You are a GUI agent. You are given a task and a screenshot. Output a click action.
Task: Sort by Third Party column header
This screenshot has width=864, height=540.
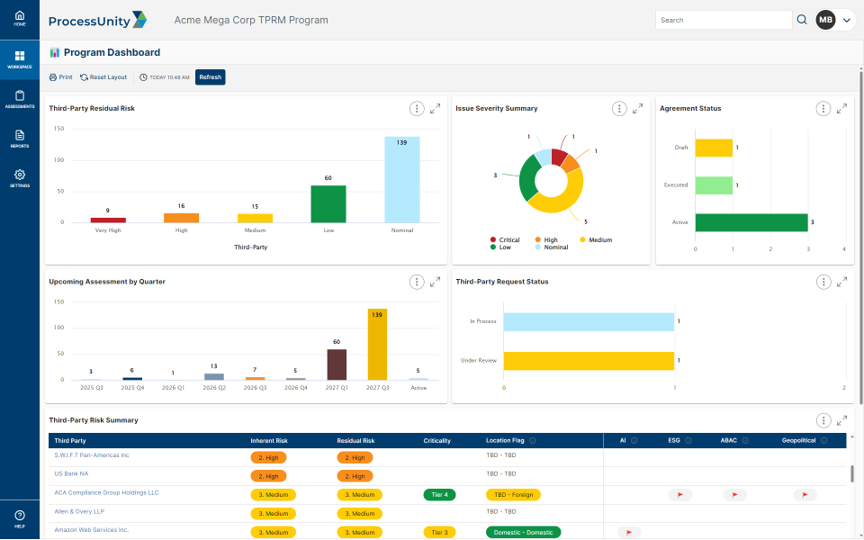(70, 441)
